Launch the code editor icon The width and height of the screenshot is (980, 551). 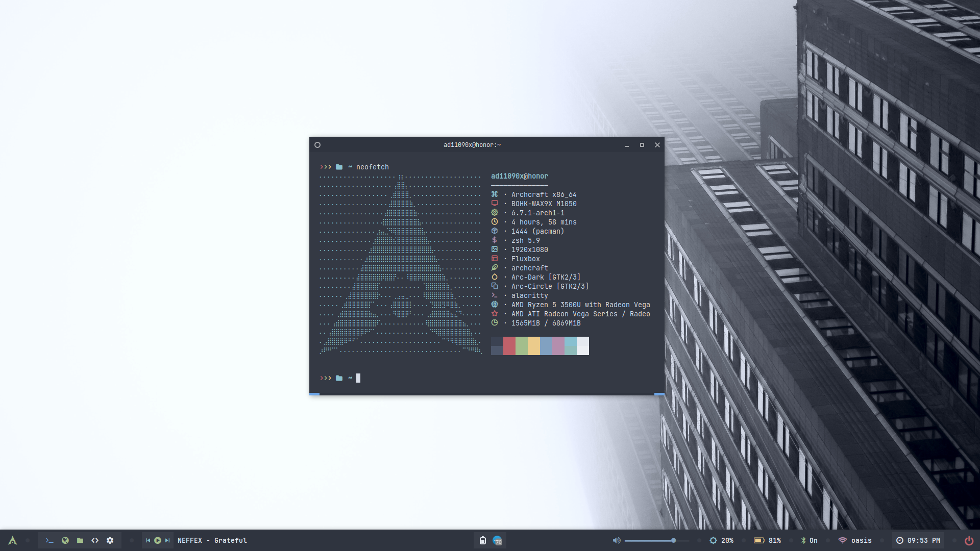(95, 540)
